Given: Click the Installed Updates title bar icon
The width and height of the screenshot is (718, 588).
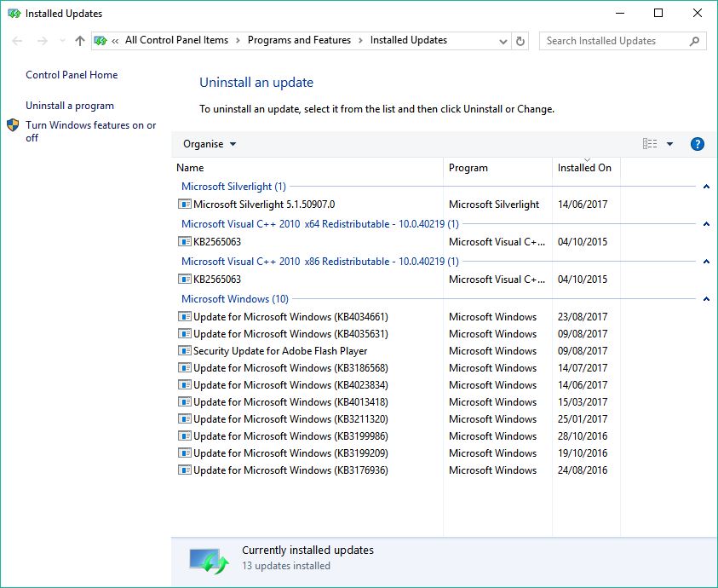Looking at the screenshot, I should [14, 14].
